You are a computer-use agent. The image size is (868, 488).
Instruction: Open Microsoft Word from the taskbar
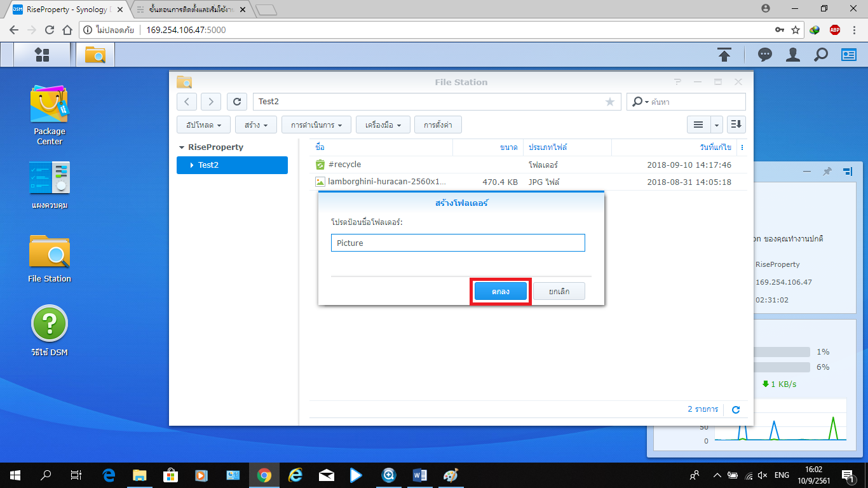point(419,475)
